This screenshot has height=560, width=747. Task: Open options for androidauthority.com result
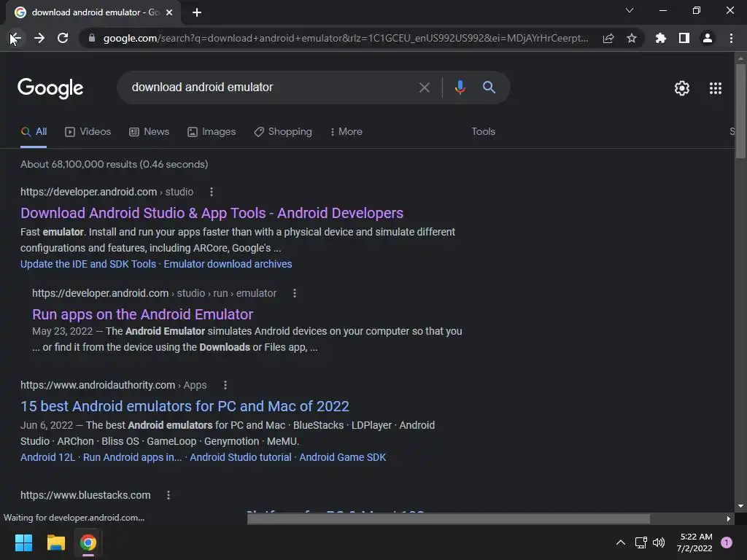[x=225, y=385]
